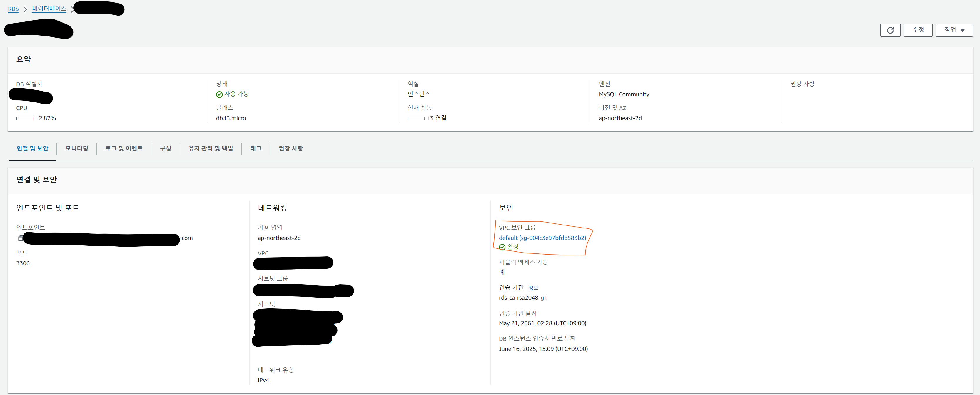Click the current activity connections bar
Viewport: 980px width, 395px height.
coord(418,118)
